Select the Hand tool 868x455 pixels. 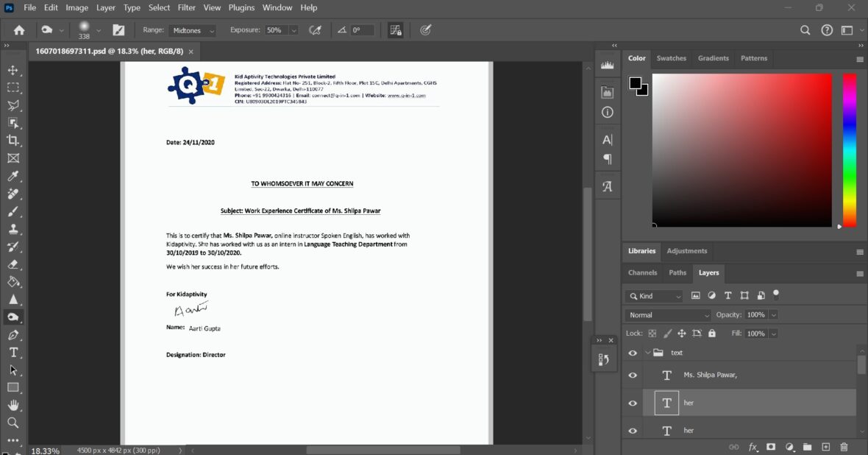coord(13,405)
